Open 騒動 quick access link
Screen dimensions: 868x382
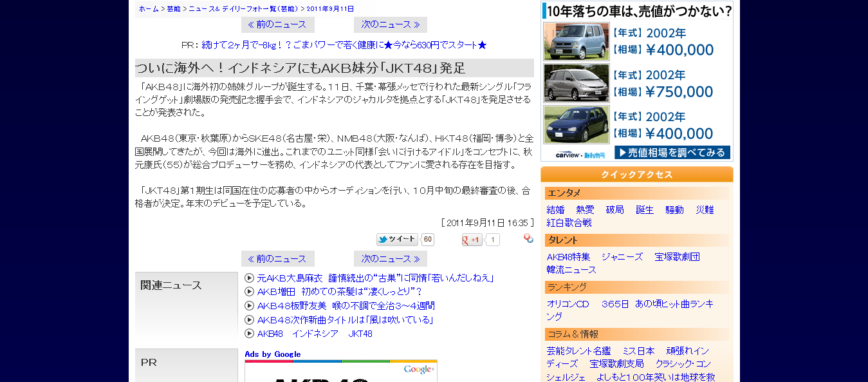click(x=675, y=210)
